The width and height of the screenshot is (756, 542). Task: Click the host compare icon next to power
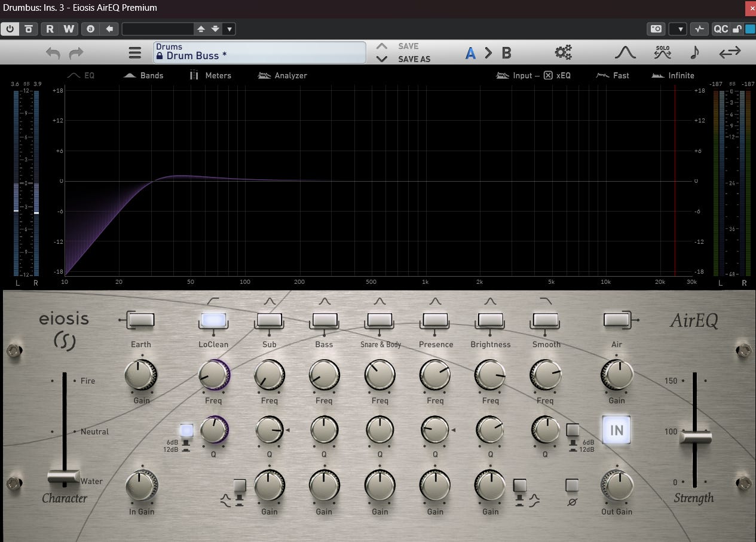click(x=28, y=29)
